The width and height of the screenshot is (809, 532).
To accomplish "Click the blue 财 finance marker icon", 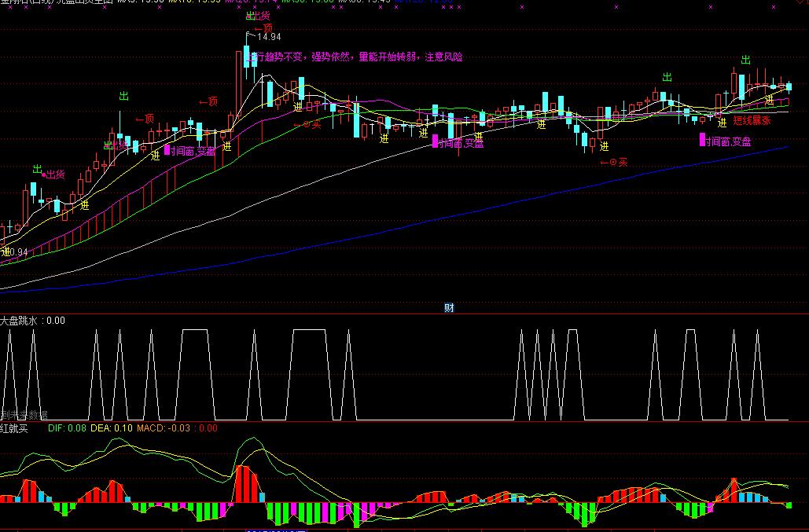I will coord(449,308).
